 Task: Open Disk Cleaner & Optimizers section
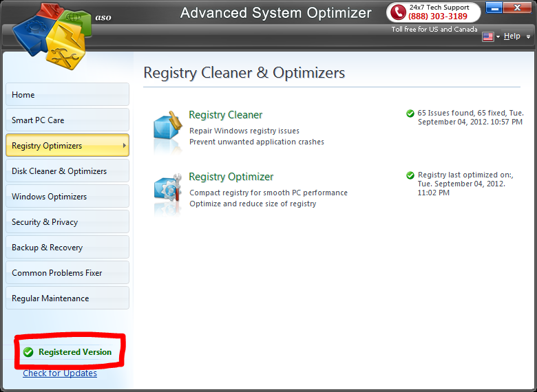pos(67,171)
